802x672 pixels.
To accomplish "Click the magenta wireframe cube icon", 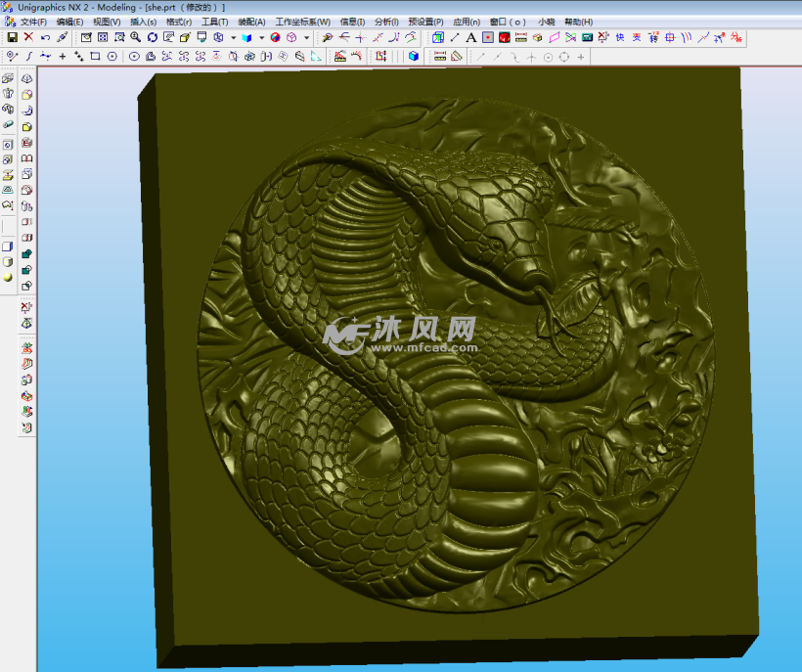I will click(291, 37).
